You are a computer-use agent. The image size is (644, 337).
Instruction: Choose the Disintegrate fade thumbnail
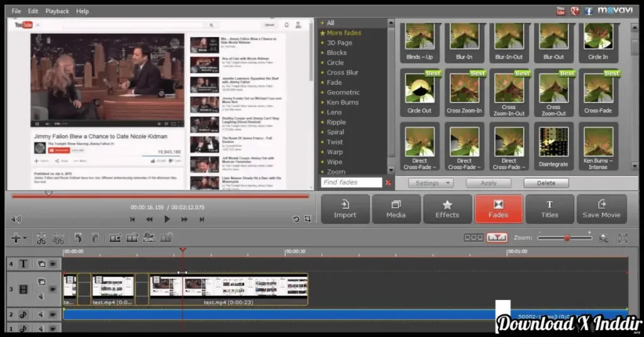[x=553, y=147]
